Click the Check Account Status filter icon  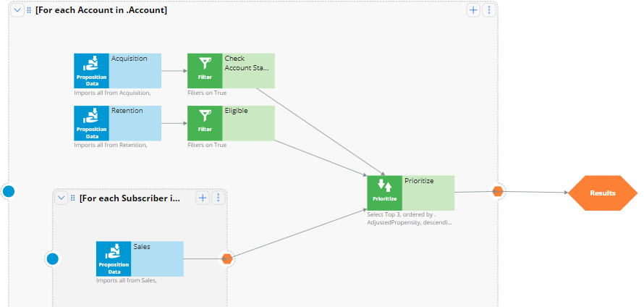tap(205, 70)
